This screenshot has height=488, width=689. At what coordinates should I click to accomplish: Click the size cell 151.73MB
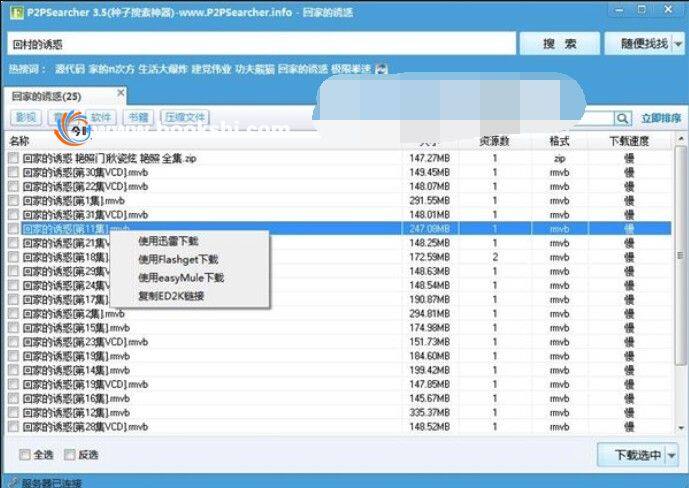(429, 342)
